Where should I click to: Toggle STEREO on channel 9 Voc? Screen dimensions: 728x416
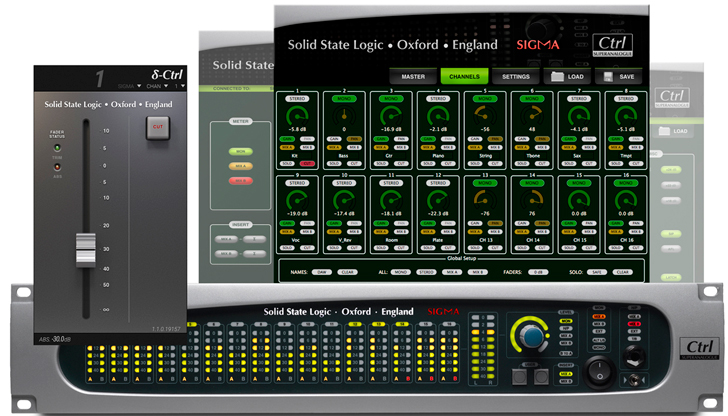click(297, 183)
